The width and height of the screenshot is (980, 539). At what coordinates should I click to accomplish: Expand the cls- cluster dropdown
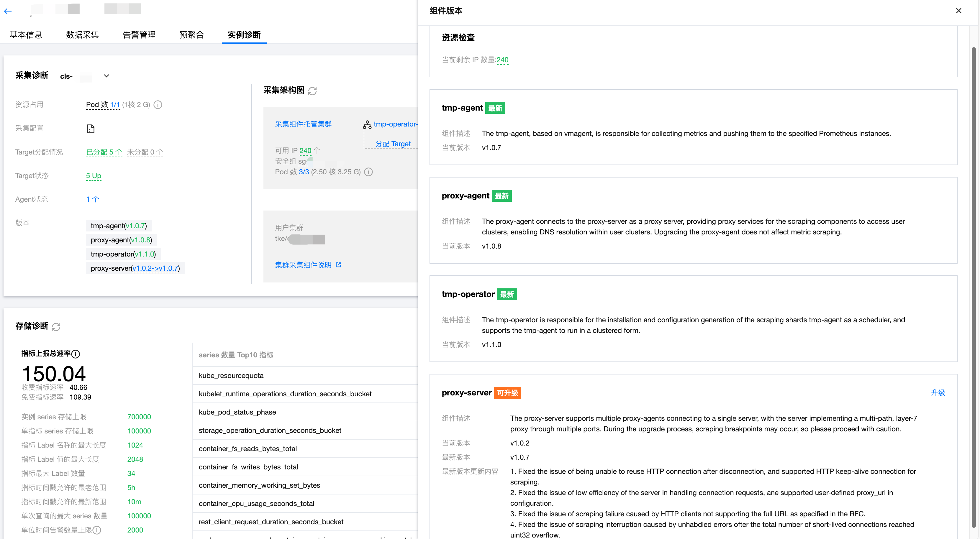106,76
